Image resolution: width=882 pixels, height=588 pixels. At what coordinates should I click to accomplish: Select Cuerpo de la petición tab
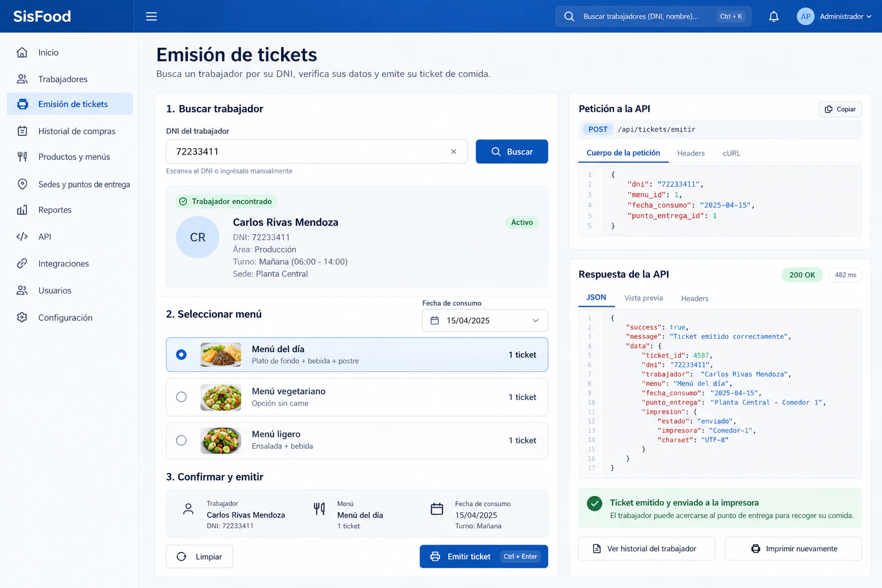coord(623,153)
